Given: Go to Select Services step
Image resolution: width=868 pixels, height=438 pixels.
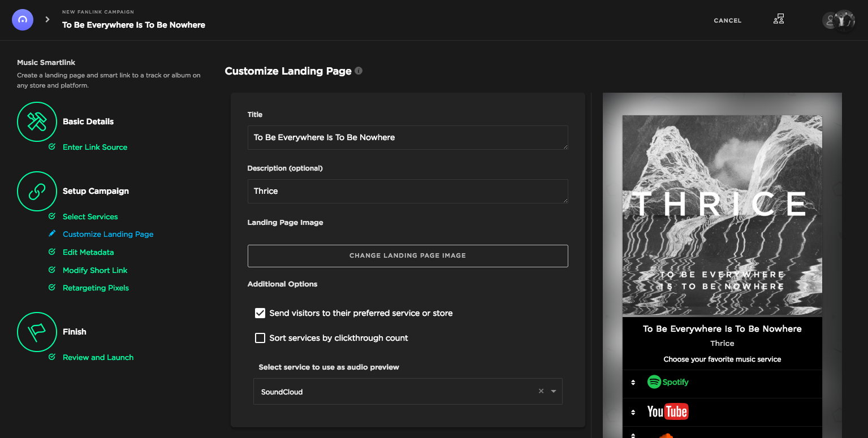Looking at the screenshot, I should point(90,216).
